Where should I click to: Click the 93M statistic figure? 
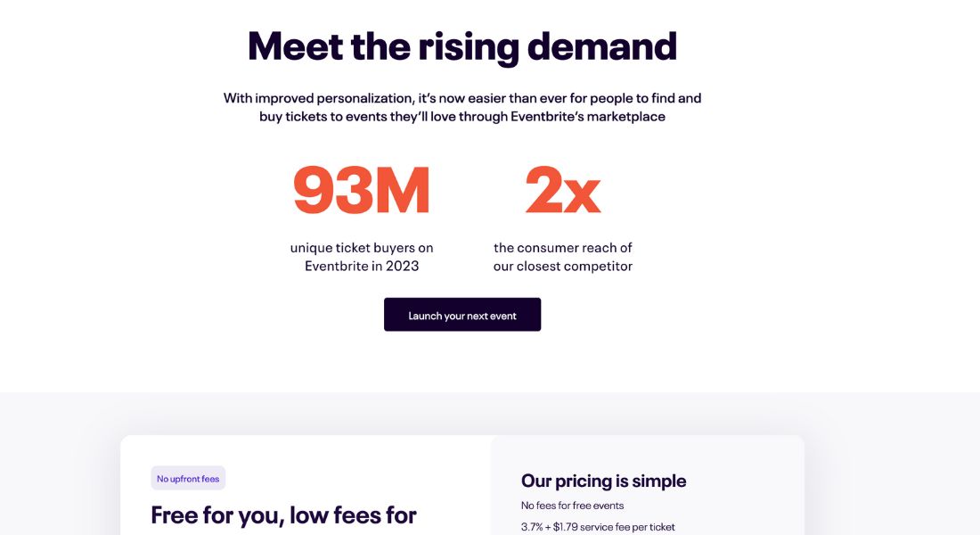click(361, 190)
